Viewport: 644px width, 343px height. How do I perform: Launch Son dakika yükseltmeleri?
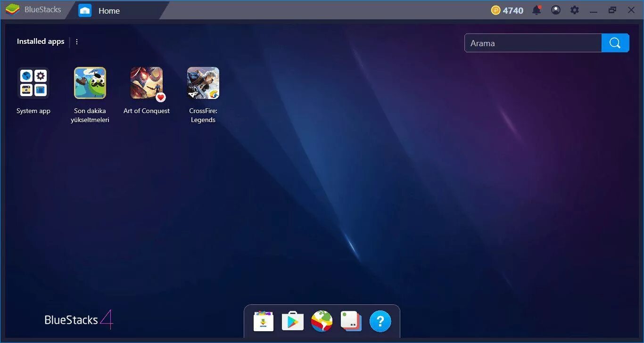[x=90, y=83]
